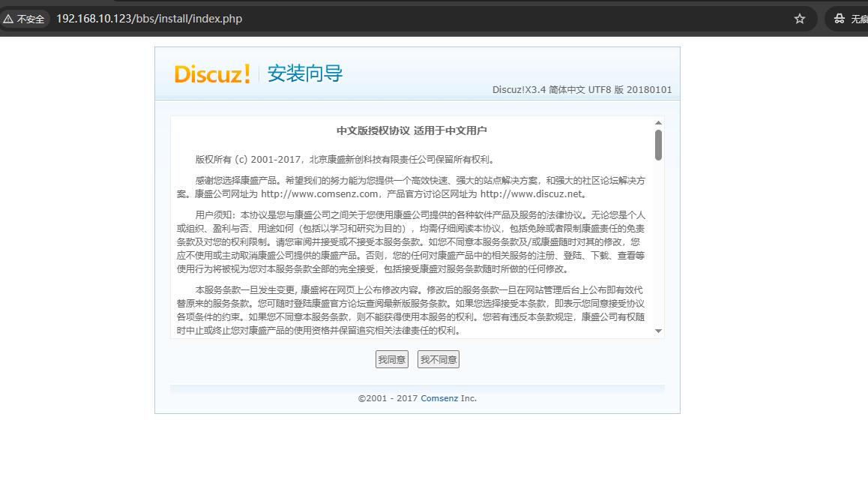Click the http://www.comsenz.com text
The width and height of the screenshot is (868, 483).
tap(319, 193)
